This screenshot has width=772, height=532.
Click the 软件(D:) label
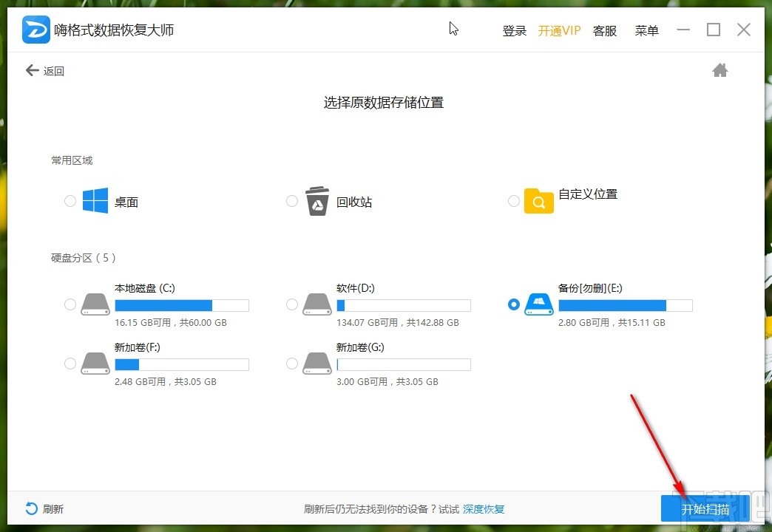(356, 288)
